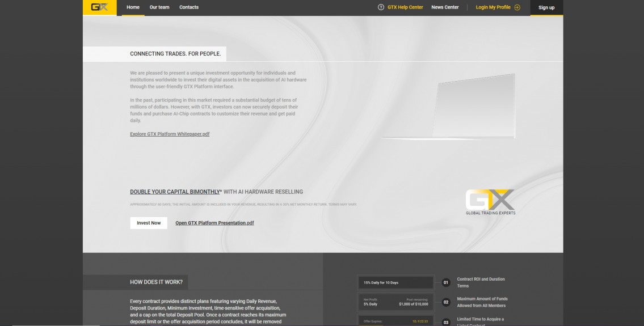644x326 pixels.
Task: Click the 01 step number circle
Action: pos(445,282)
